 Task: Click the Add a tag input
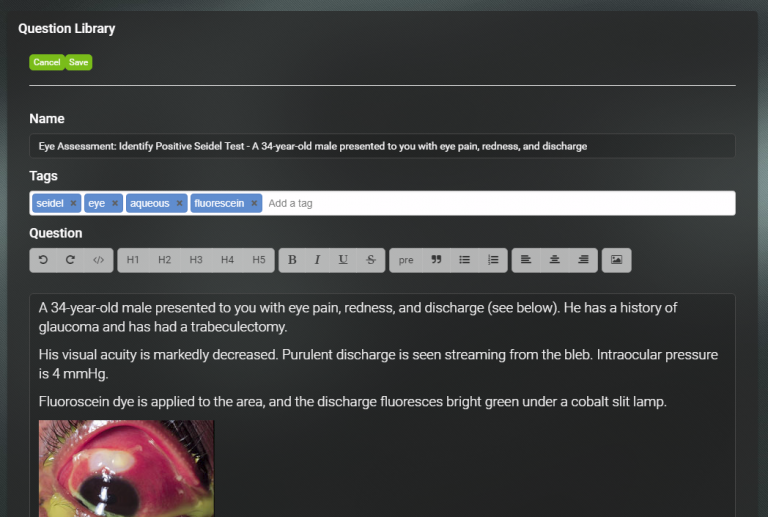499,203
